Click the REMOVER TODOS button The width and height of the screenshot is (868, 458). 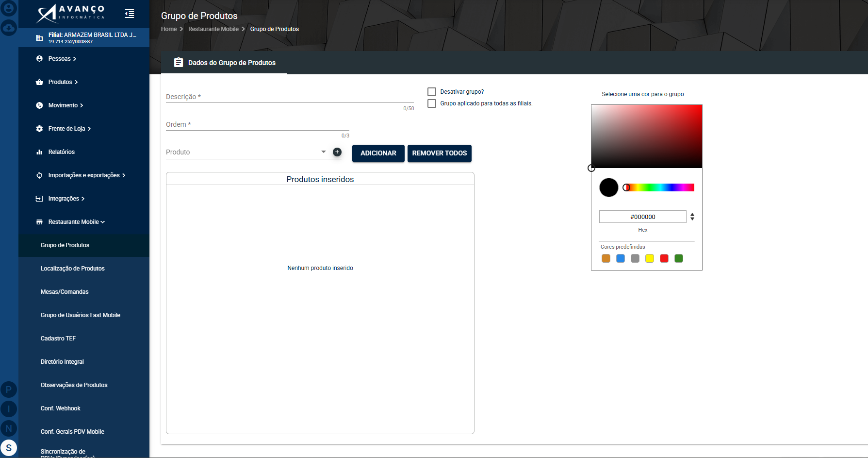pyautogui.click(x=440, y=153)
